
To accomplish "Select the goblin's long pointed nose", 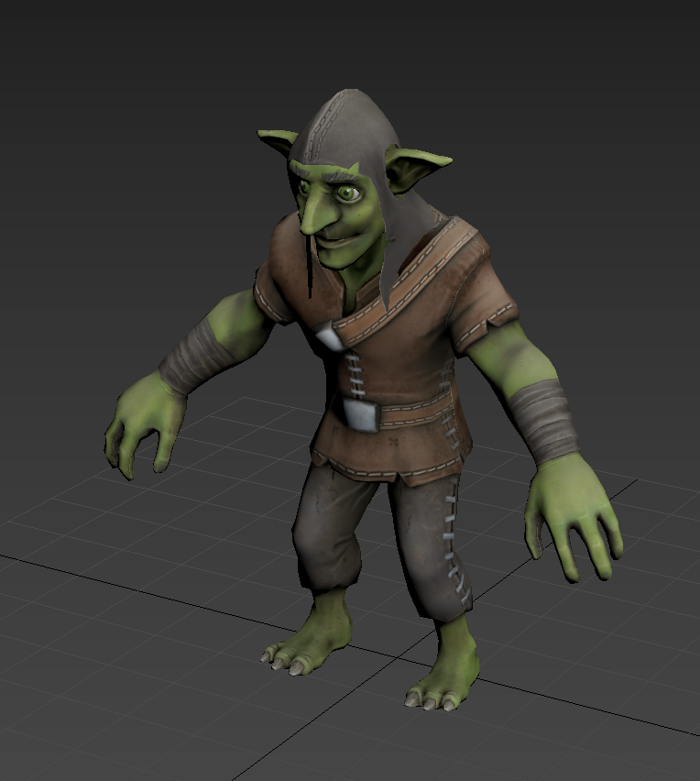I will [315, 216].
